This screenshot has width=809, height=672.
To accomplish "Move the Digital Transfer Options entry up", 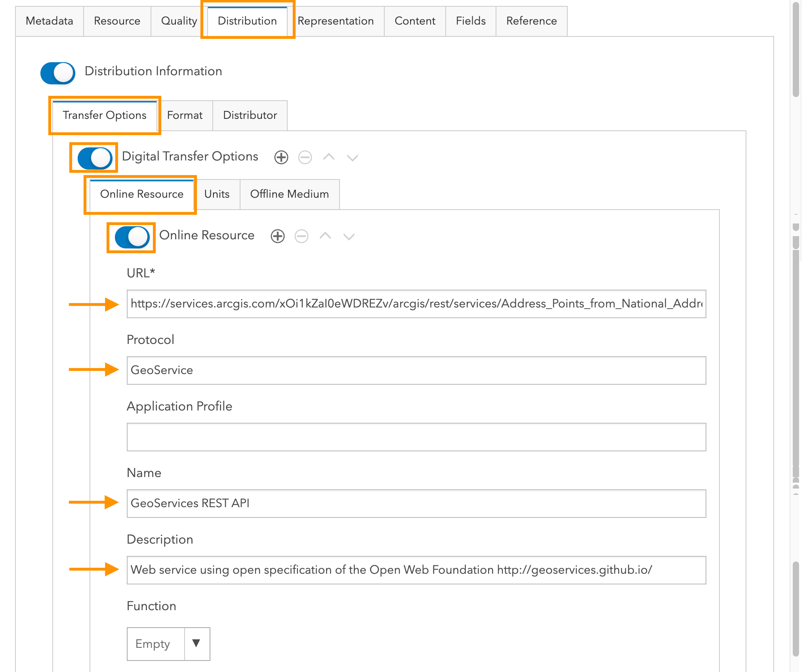I will 328,157.
